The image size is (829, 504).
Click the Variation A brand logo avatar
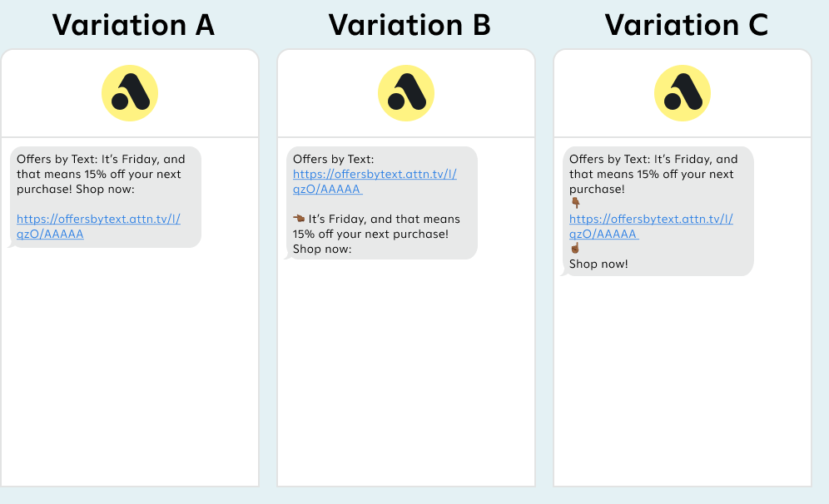[x=130, y=93]
